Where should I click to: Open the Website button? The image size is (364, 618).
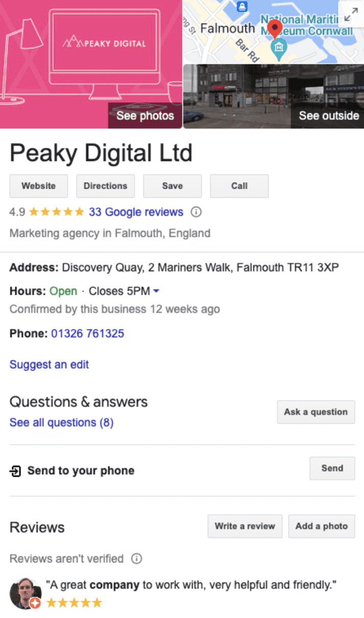[39, 186]
